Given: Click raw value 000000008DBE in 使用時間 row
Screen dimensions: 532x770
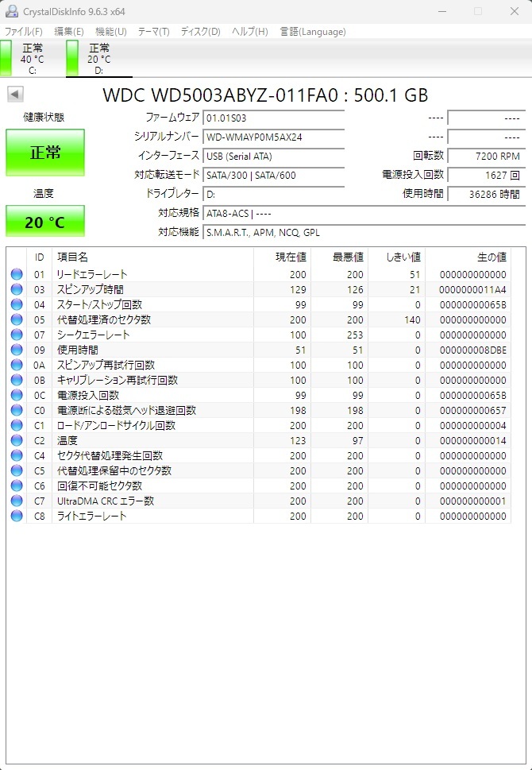Looking at the screenshot, I should coord(472,350).
